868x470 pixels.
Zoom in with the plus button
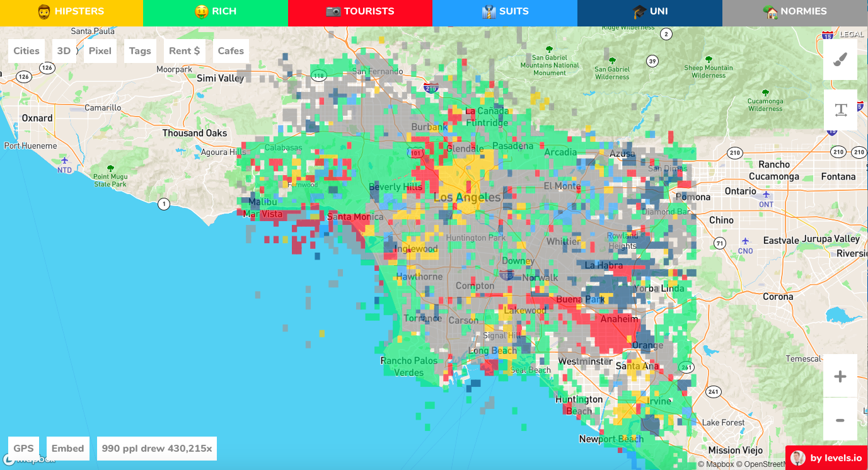(x=840, y=376)
